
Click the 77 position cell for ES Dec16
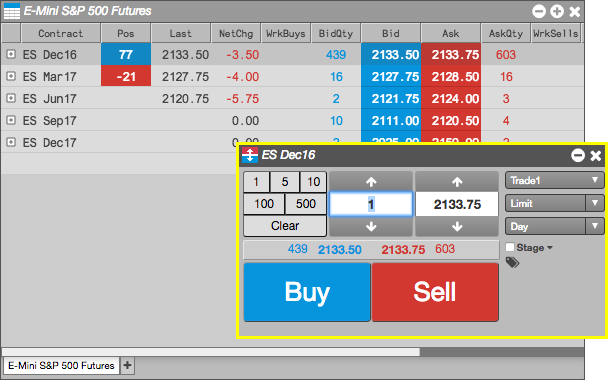(126, 54)
